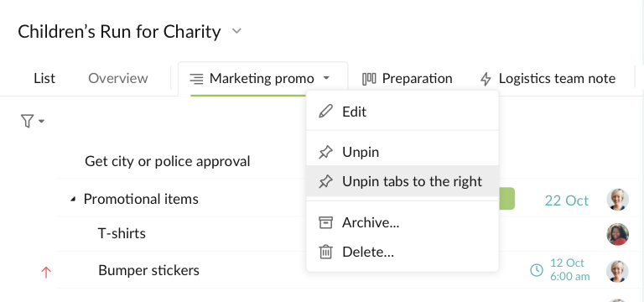Click the Preparation board icon
The height and width of the screenshot is (302, 644).
point(369,79)
